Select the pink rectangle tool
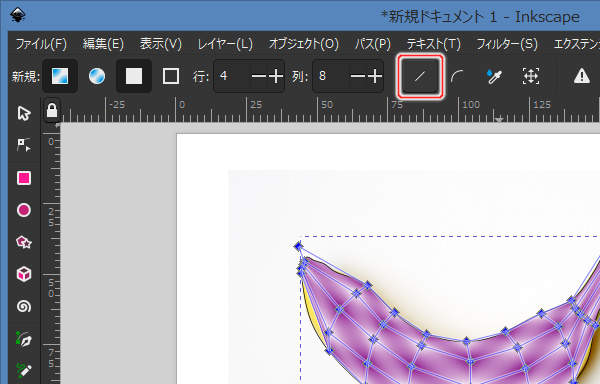Viewport: 600px width, 384px height. pos(24,178)
